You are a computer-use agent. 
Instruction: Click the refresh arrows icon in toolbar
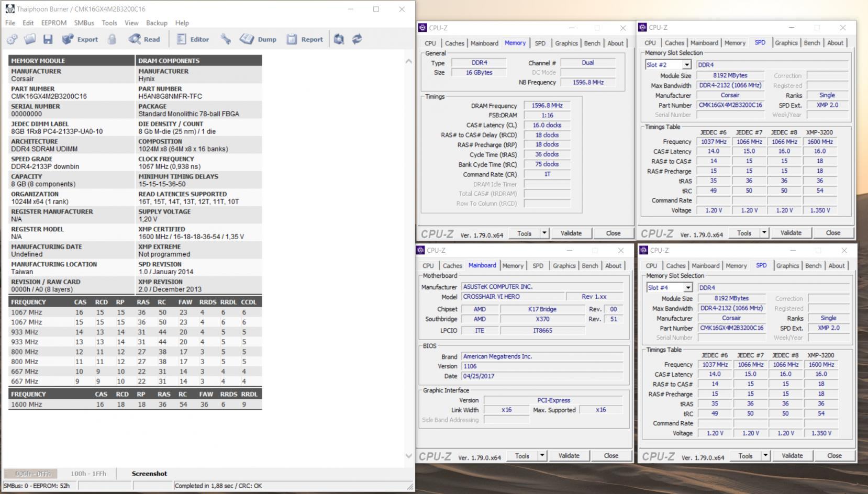(357, 39)
